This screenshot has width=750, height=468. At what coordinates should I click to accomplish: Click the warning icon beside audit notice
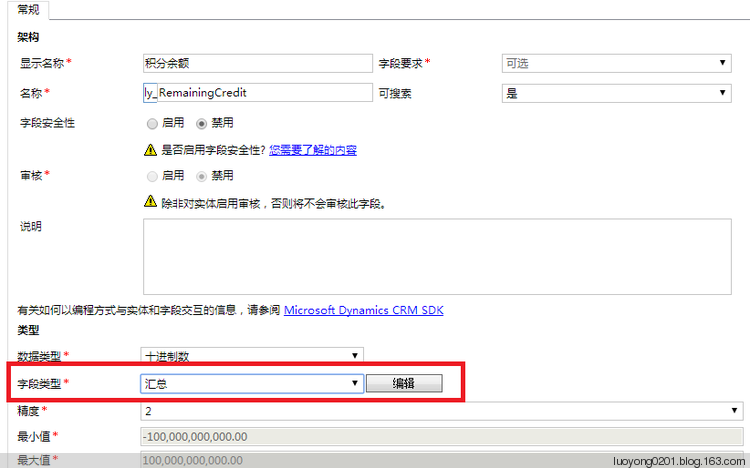pos(150,201)
